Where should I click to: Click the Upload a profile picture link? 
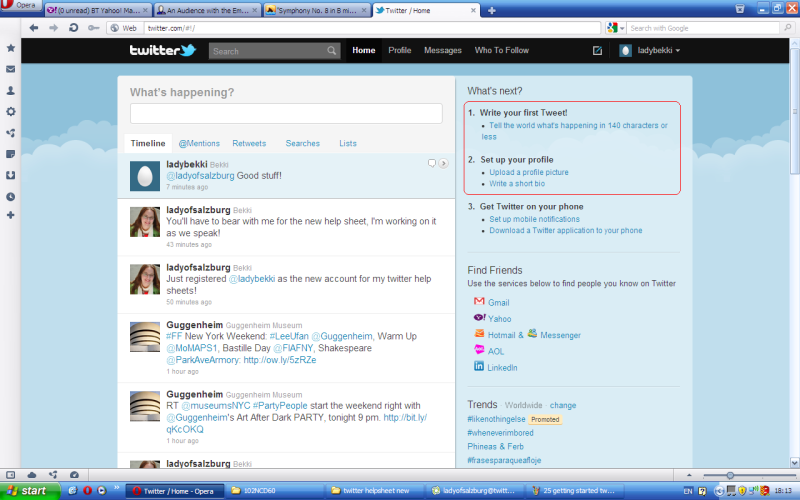[x=529, y=172]
